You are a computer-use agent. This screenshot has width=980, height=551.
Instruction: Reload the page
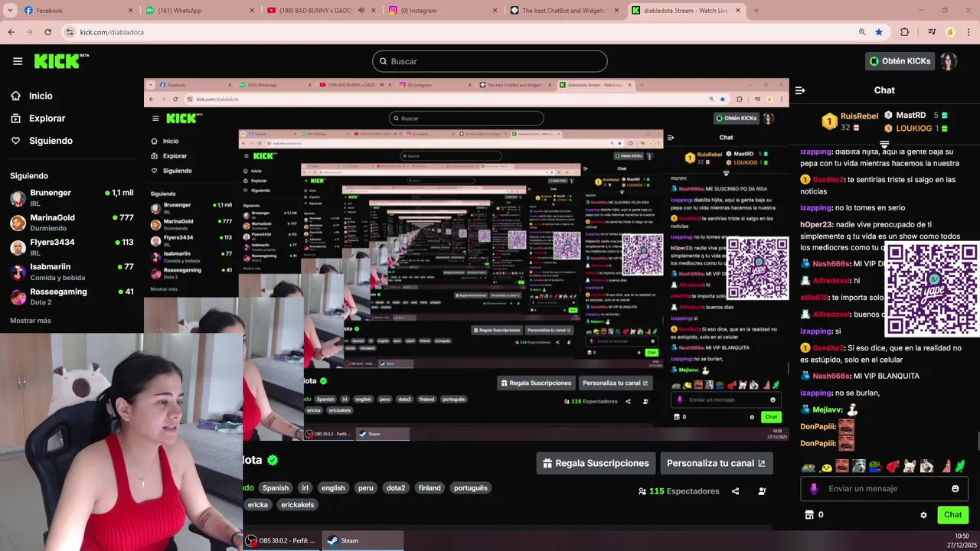47,32
